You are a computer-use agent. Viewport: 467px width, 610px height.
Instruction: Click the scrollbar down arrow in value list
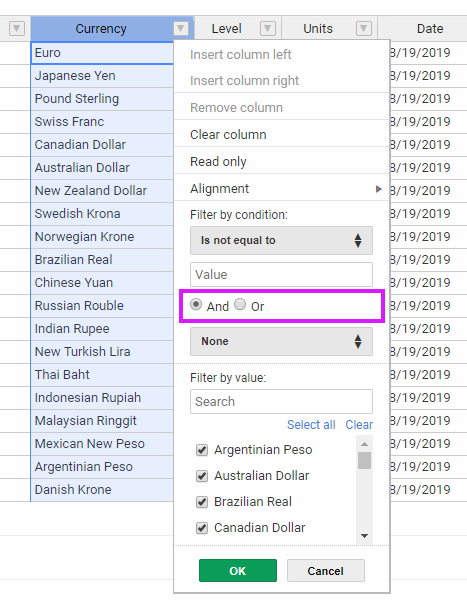pyautogui.click(x=364, y=536)
